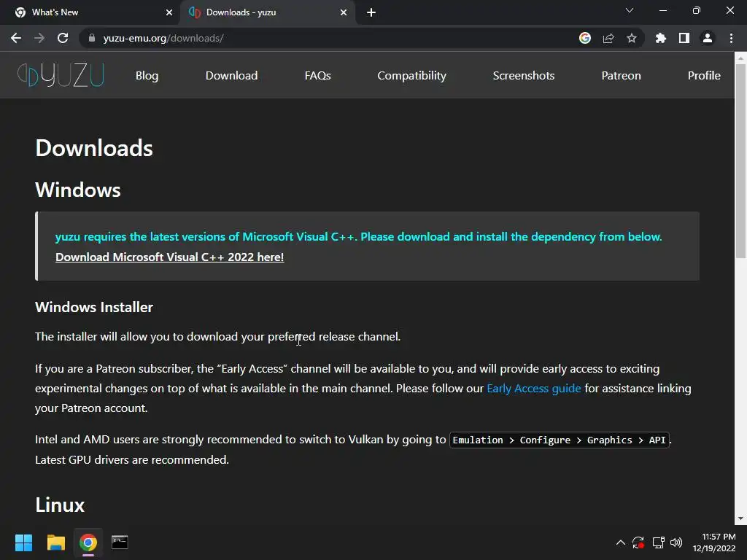
Task: Go back with the browser back arrow
Action: [16, 38]
